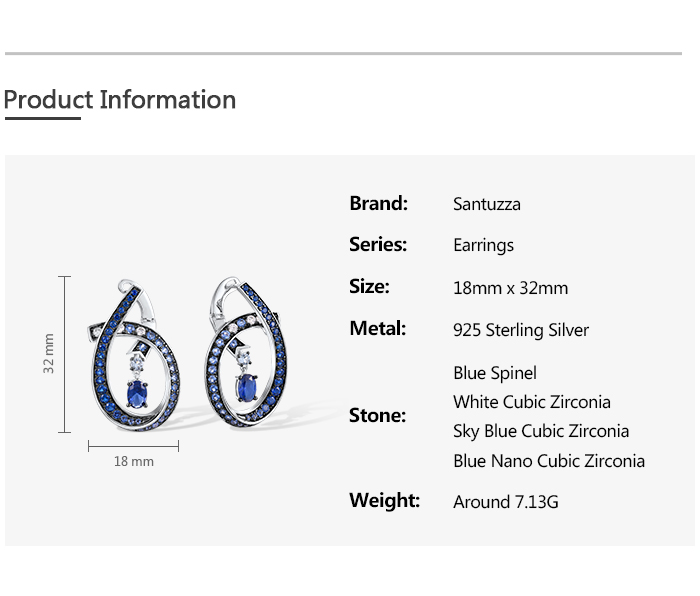
Task: Select the Blue Nano Cubic Zirconia entry
Action: tap(549, 461)
